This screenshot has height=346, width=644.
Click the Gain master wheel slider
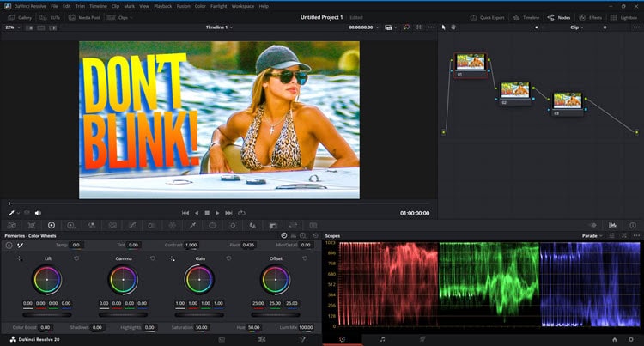(x=199, y=315)
